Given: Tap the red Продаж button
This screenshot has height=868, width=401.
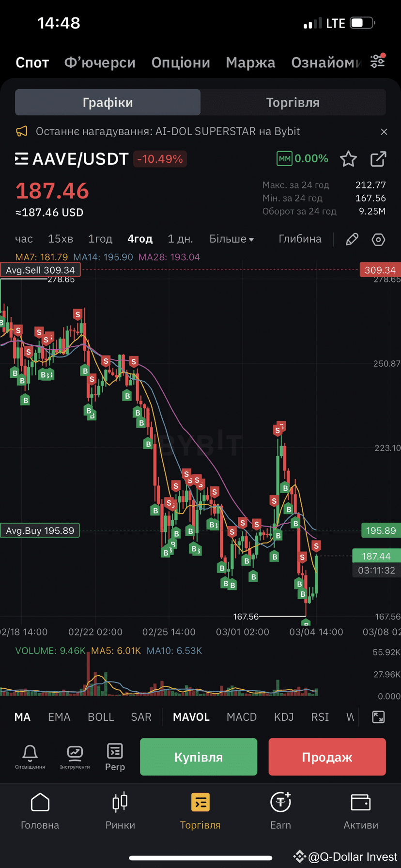Looking at the screenshot, I should pos(327,757).
